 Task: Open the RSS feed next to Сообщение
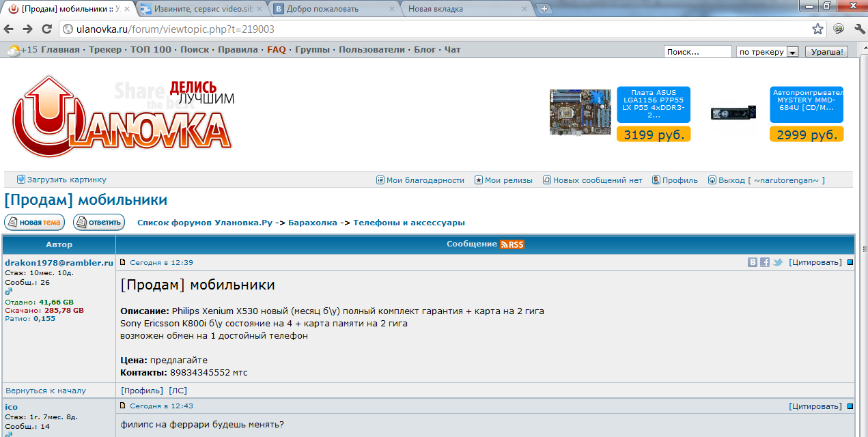(x=513, y=244)
